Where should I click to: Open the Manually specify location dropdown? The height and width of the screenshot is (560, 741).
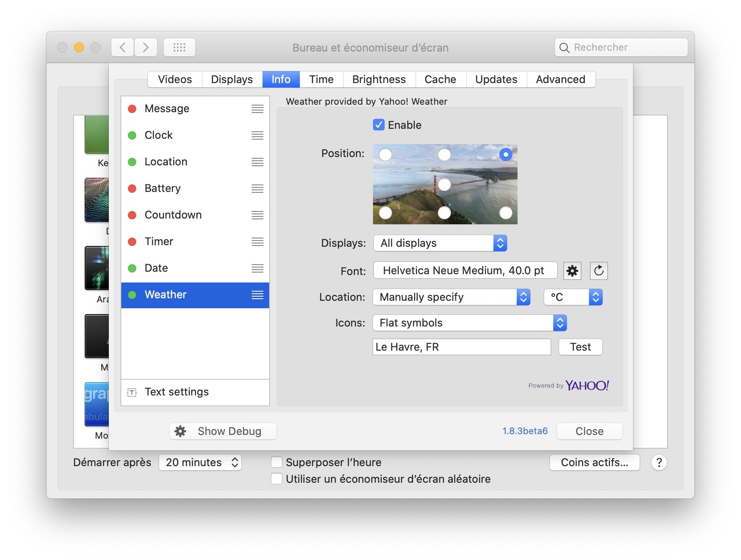[x=452, y=297]
